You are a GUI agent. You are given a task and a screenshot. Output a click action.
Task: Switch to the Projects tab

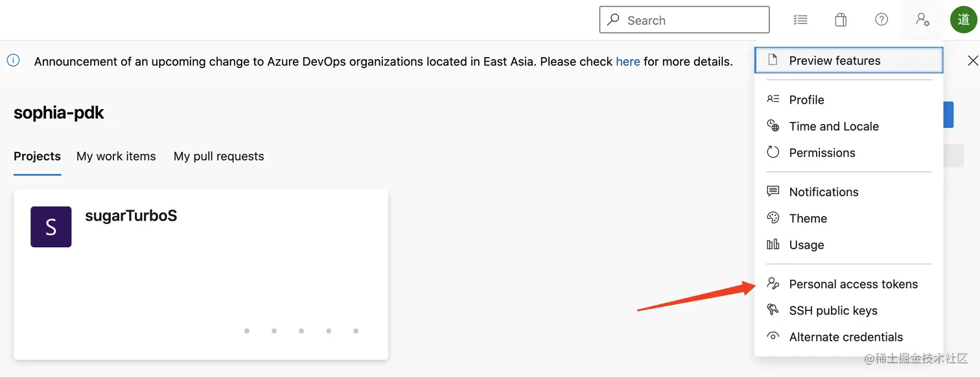(37, 156)
